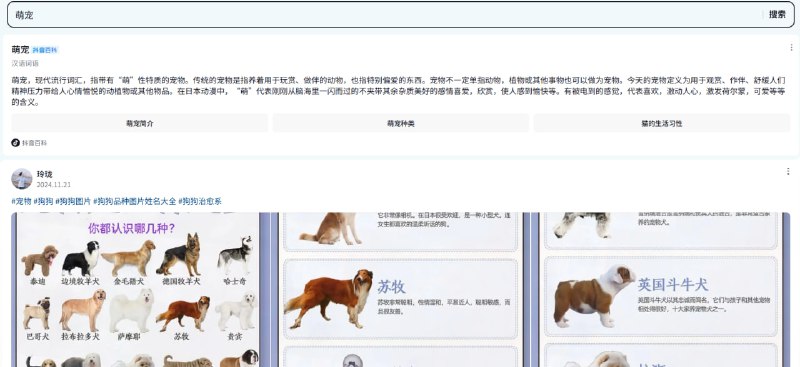Click the 抖音百科 badge next to 萌宠
Screen dimensions: 800x367
point(45,50)
